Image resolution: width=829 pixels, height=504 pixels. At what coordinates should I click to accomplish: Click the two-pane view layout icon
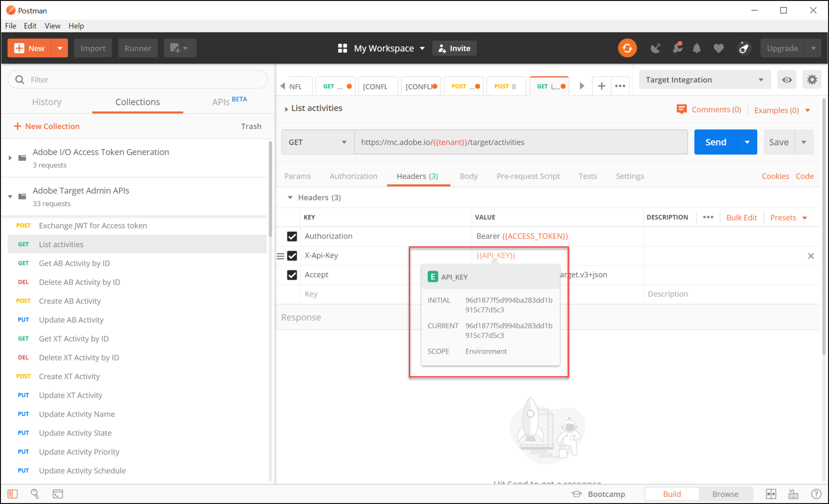click(771, 494)
